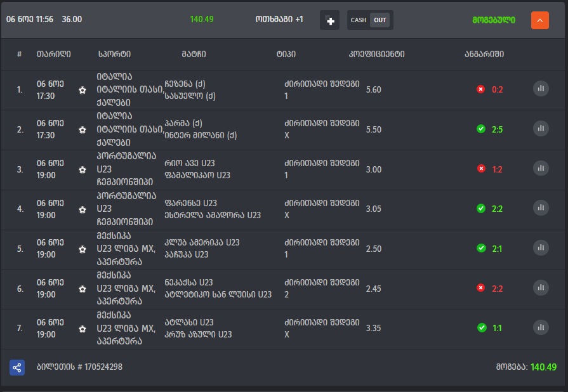The width and height of the screenshot is (568, 392).
Task: Click match ჩეზენა (ქ) - სასუოლო (ქ)
Action: tap(190, 90)
